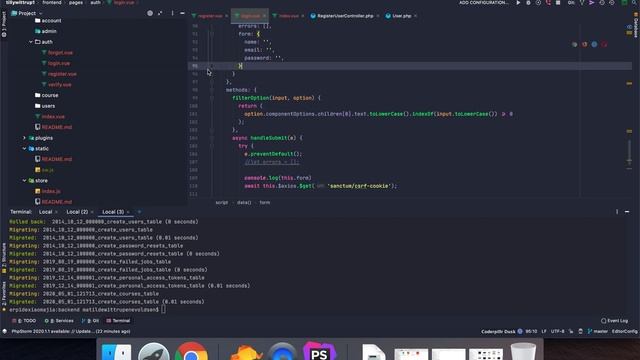Hide the Project panel with the minus icon
The height and width of the screenshot is (360, 640).
click(182, 13)
